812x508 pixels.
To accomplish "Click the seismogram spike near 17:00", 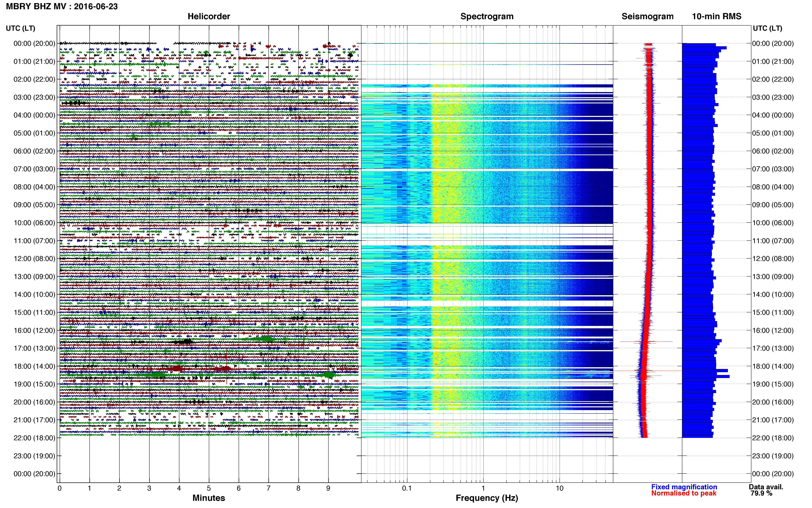I will tap(646, 342).
